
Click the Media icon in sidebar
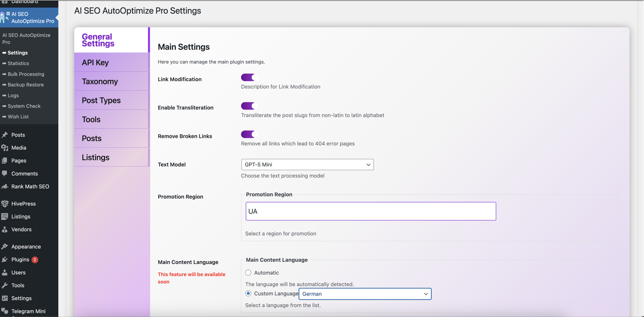[5, 148]
